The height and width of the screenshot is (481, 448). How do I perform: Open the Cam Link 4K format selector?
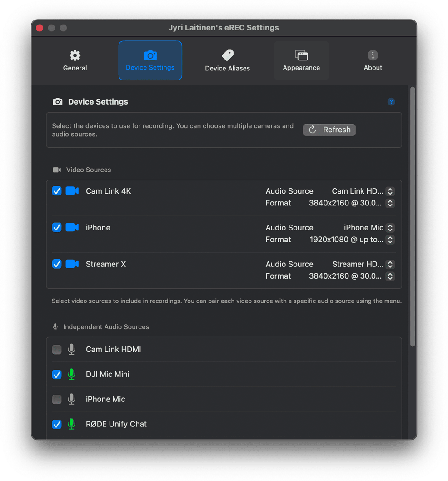[390, 203]
